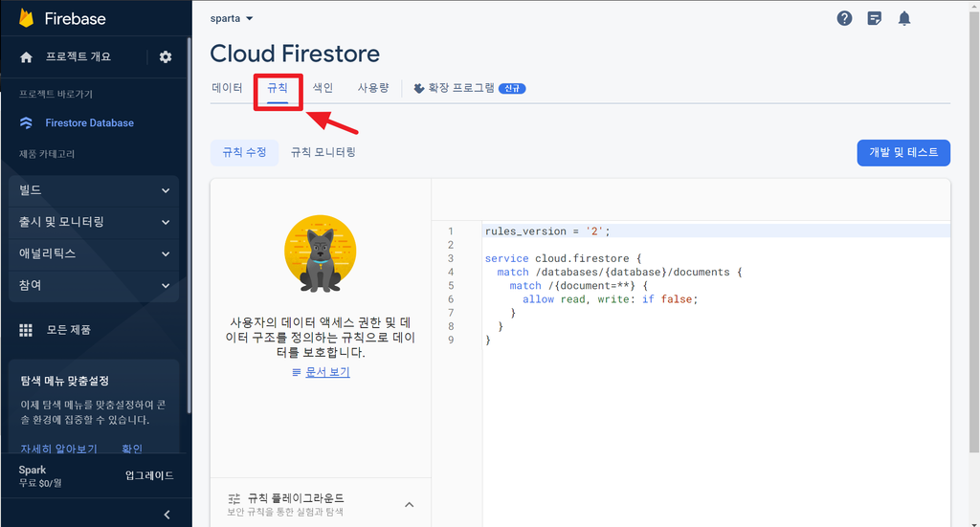Viewport: 980px width, 527px height.
Task: Open project overview home icon
Action: tap(26, 57)
